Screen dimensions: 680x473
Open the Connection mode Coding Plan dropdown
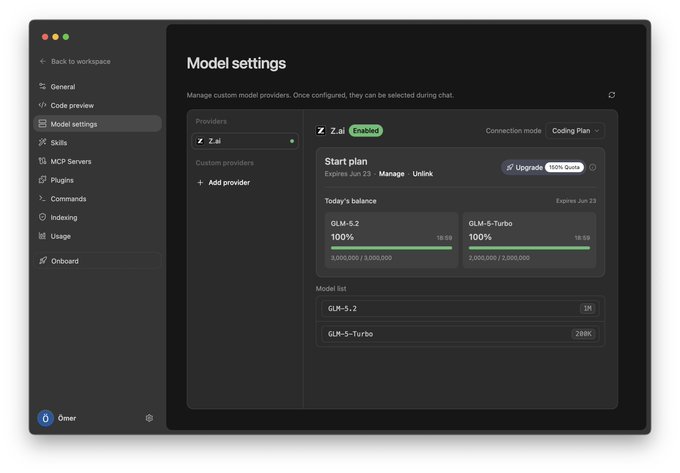tap(575, 130)
